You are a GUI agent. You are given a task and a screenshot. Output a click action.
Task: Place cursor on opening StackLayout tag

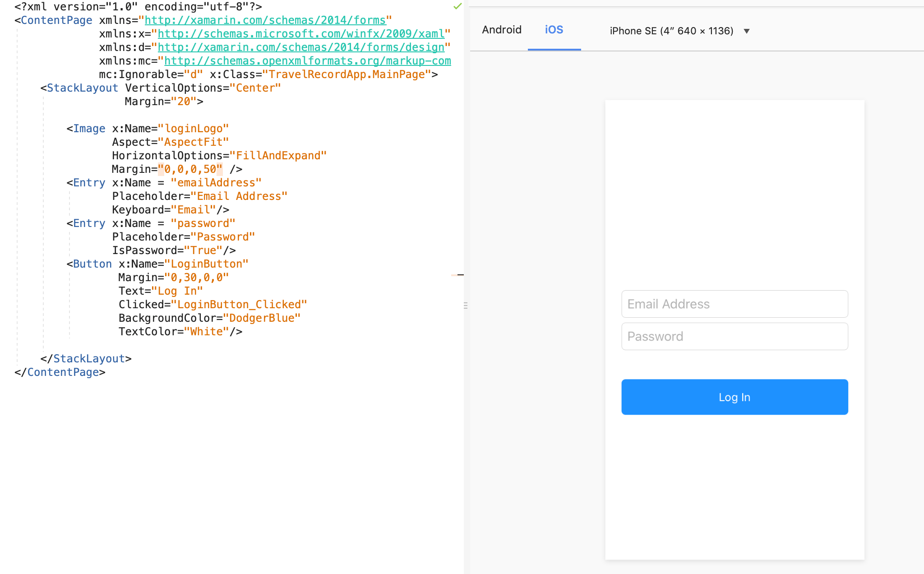point(82,88)
